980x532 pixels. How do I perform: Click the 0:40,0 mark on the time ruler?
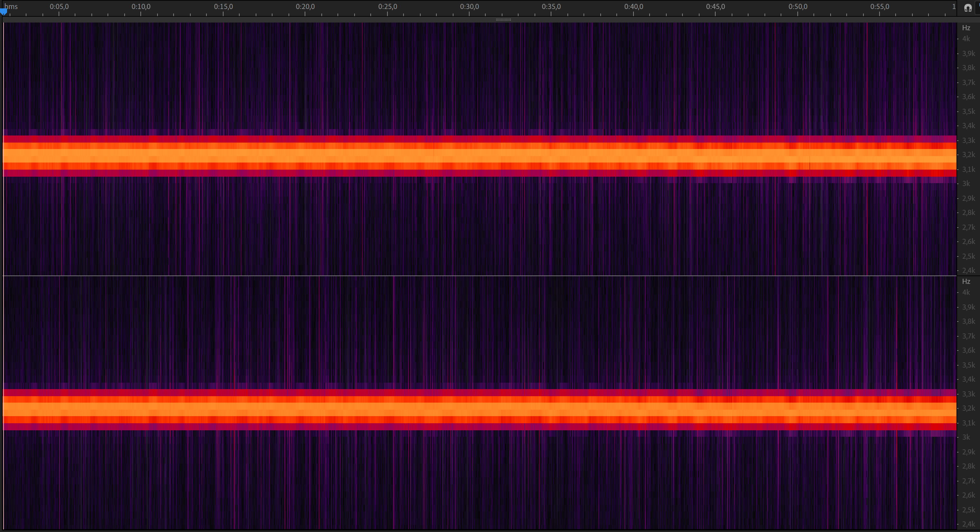point(633,7)
